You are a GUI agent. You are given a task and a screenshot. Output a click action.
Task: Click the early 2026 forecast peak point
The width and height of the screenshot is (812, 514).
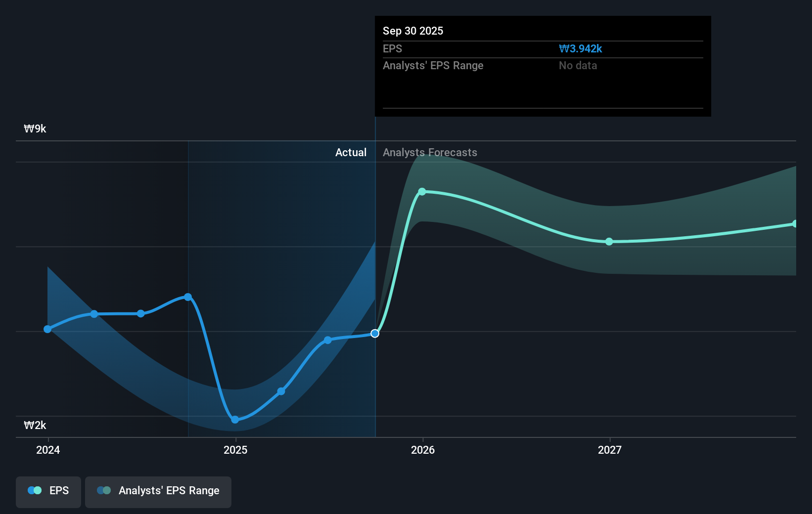422,192
